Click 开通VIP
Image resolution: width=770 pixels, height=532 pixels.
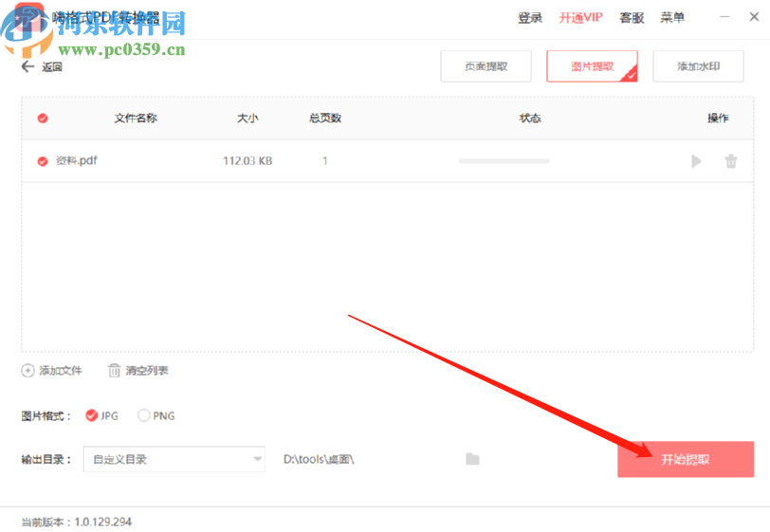click(x=581, y=18)
